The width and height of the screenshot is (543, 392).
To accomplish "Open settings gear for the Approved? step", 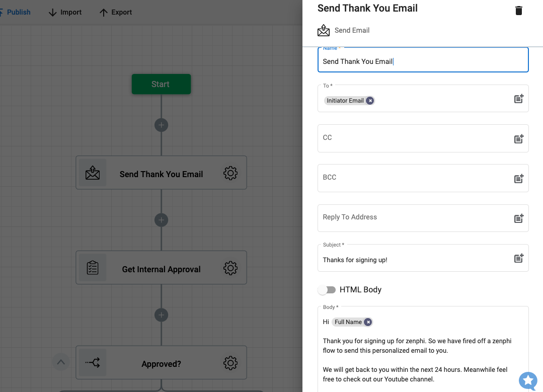I will click(230, 363).
